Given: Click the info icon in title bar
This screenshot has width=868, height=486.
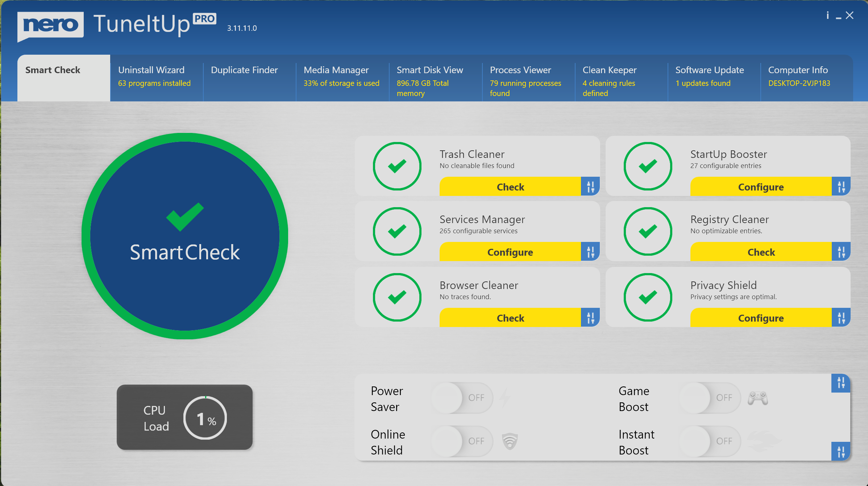Looking at the screenshot, I should [x=828, y=15].
